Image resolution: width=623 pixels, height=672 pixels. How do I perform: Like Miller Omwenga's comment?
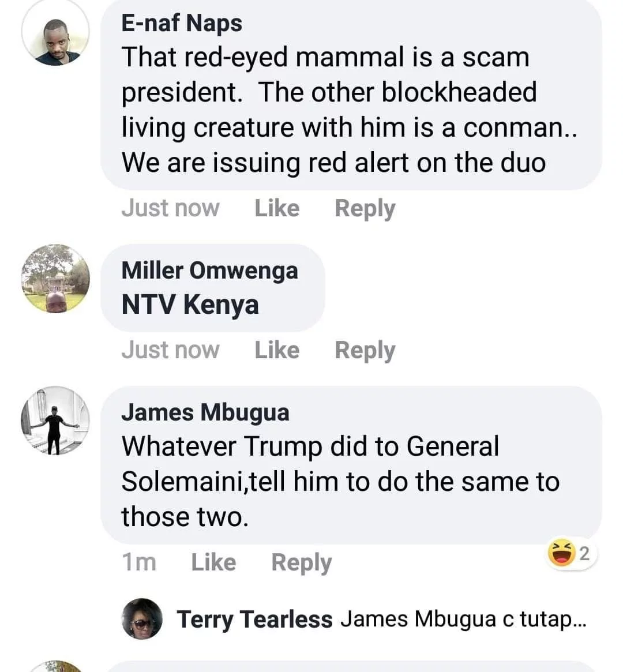pyautogui.click(x=277, y=350)
